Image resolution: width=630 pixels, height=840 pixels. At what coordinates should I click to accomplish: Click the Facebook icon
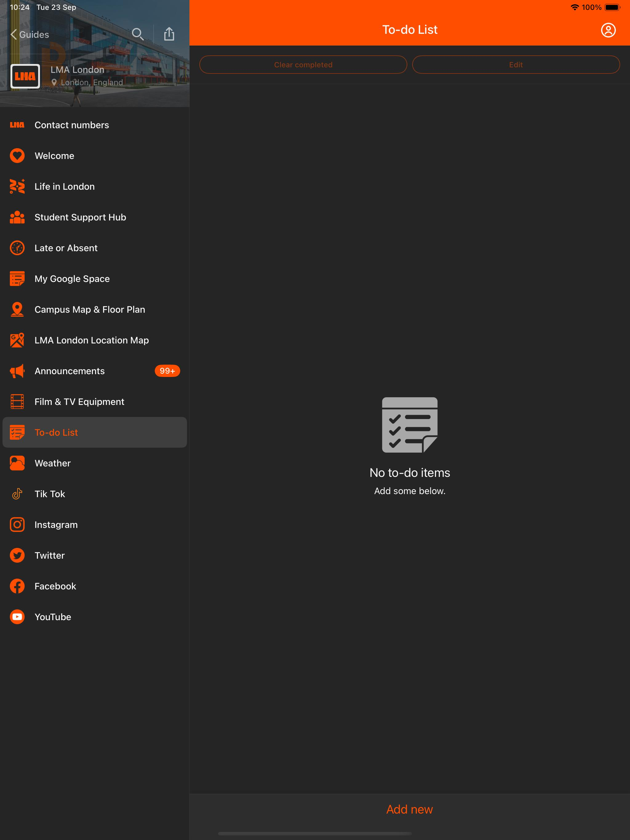(17, 586)
